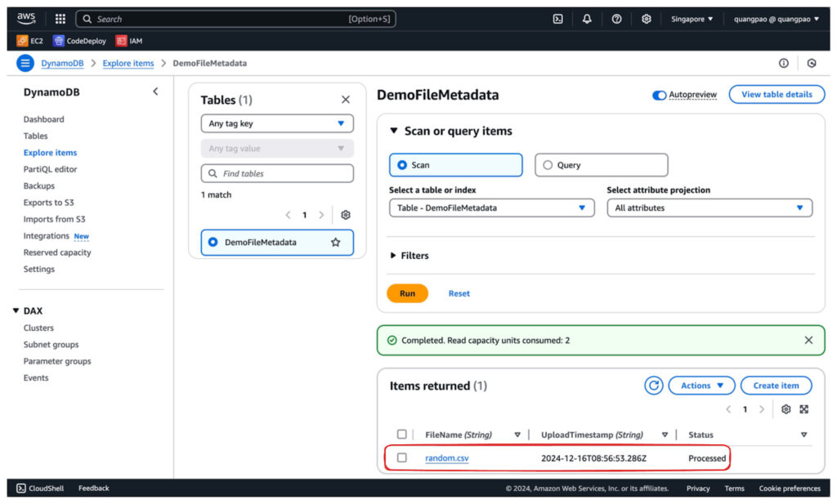Toggle the blue hamburger navigation menu
The width and height of the screenshot is (837, 504).
(25, 63)
